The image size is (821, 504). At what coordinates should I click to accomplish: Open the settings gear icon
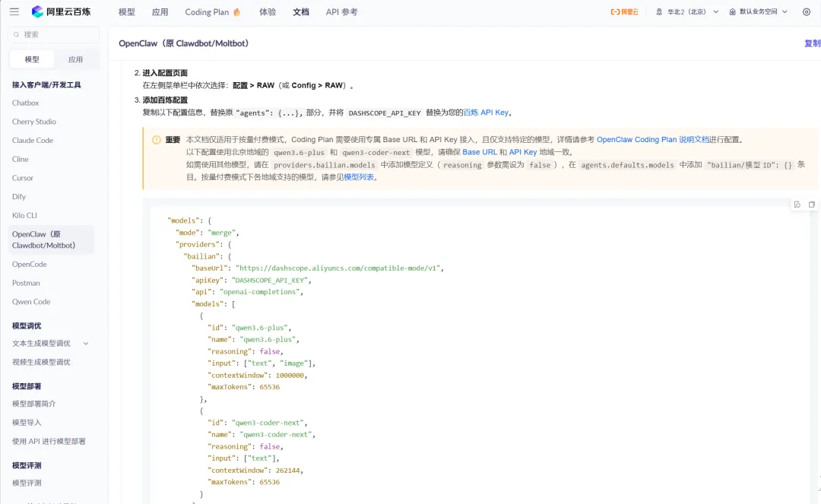coord(807,11)
